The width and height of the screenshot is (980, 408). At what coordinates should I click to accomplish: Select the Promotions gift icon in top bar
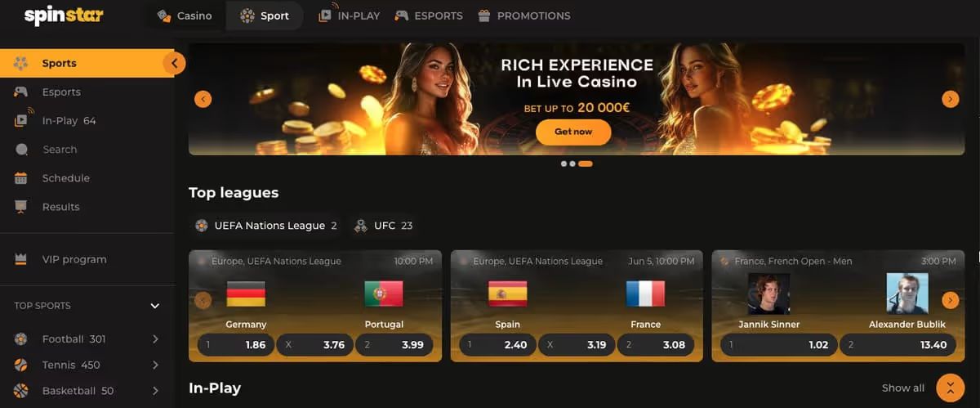coord(484,16)
